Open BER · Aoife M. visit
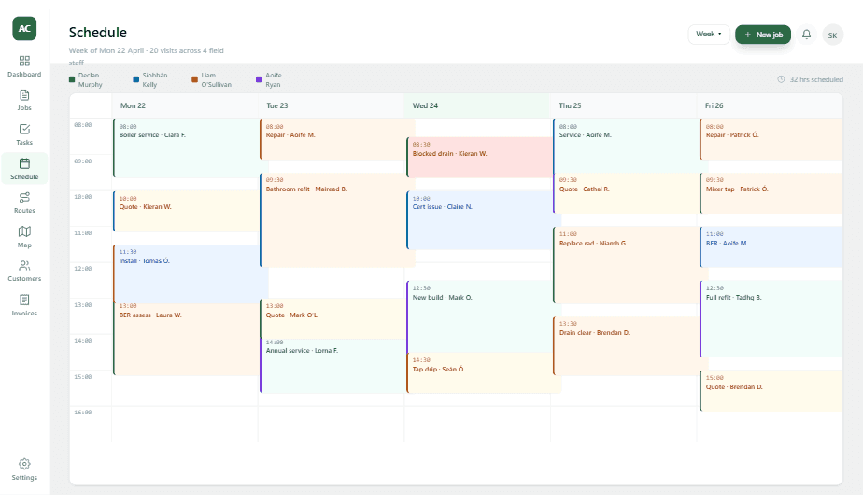Screen dimensions: 863x504 (x=771, y=247)
